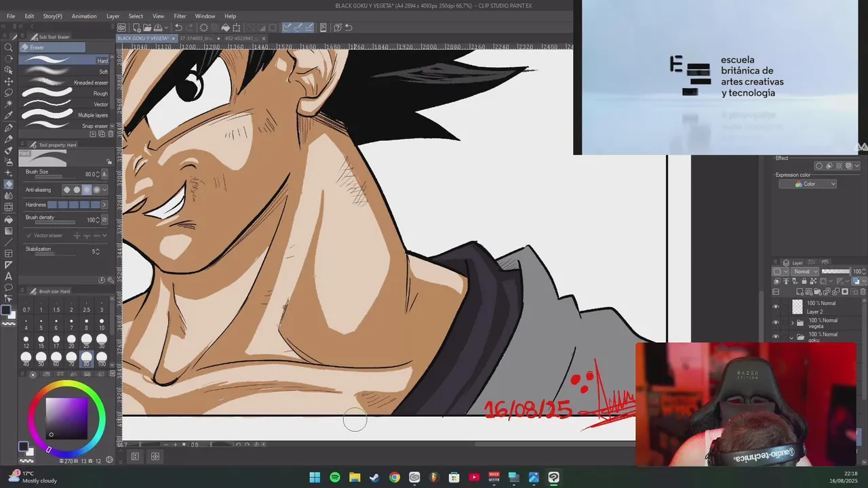
Task: Toggle the brush density pressure setting button
Action: pos(104,220)
